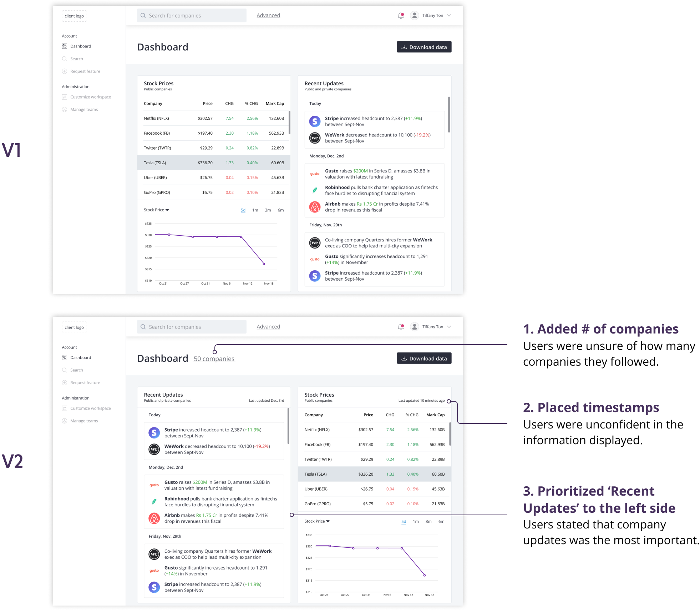The width and height of the screenshot is (700, 612).
Task: Click WeWork logo in V2 Friday updates
Action: [x=154, y=554]
